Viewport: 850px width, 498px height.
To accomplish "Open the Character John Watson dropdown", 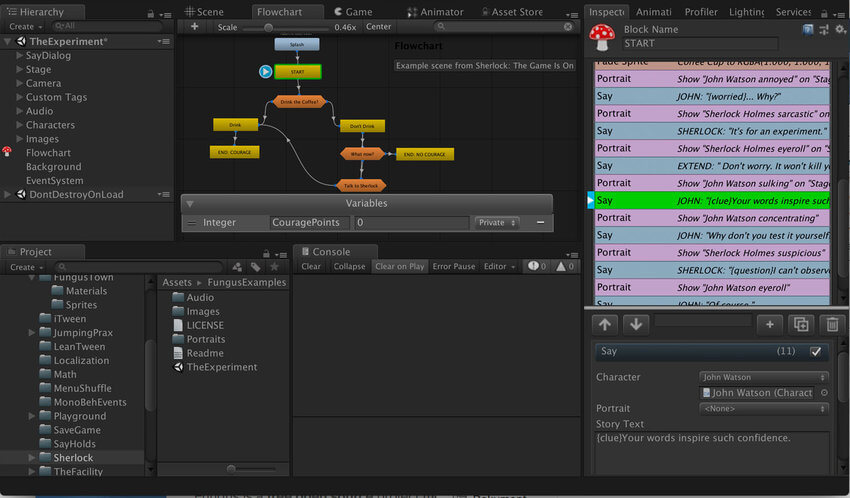I will click(763, 377).
